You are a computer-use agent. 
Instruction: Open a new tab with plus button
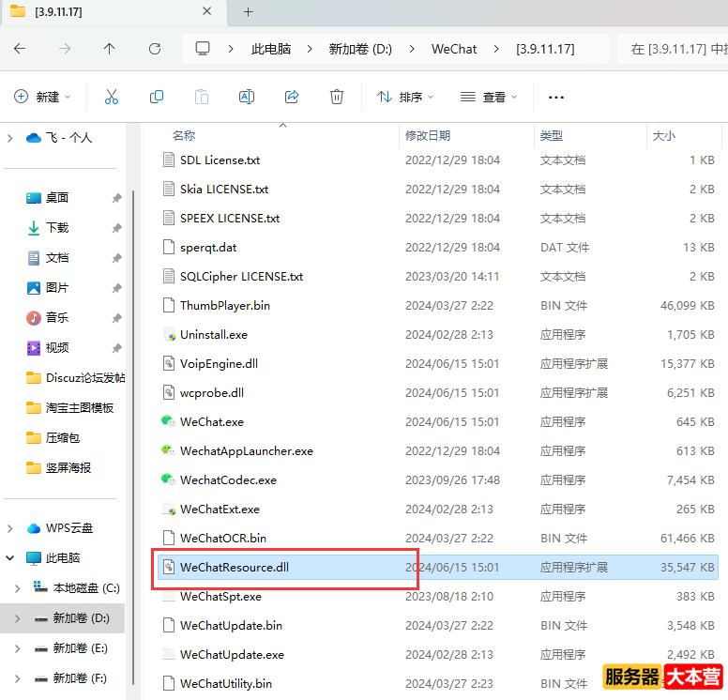(x=249, y=11)
